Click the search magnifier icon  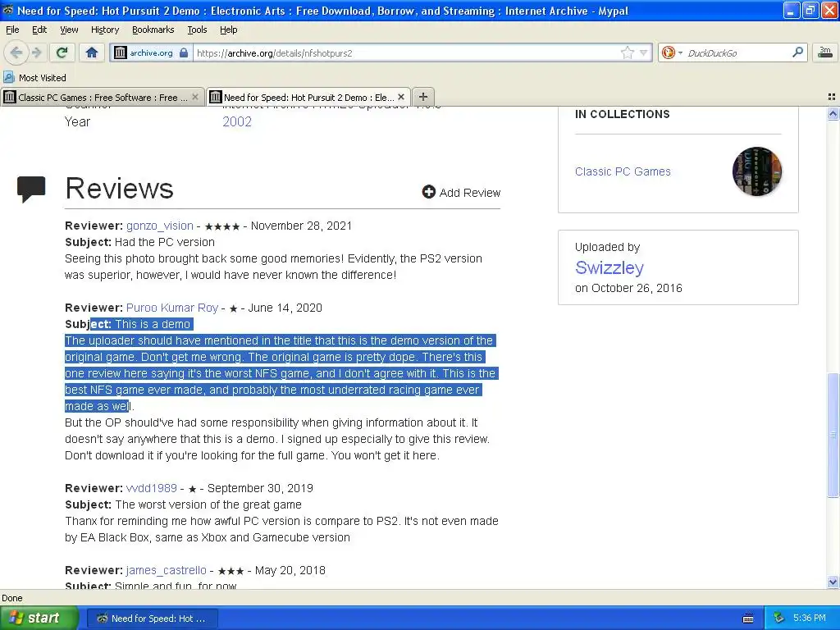[x=797, y=52]
